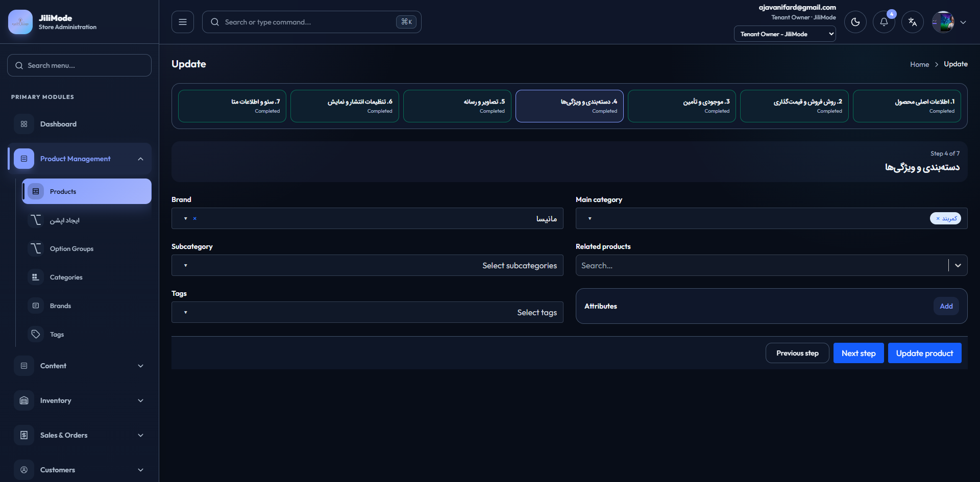Expand the Sales & Orders chevron
980x482 pixels.
[x=140, y=435]
